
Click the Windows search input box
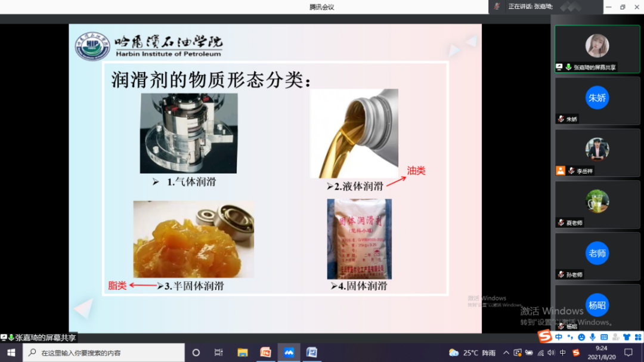[x=107, y=352]
